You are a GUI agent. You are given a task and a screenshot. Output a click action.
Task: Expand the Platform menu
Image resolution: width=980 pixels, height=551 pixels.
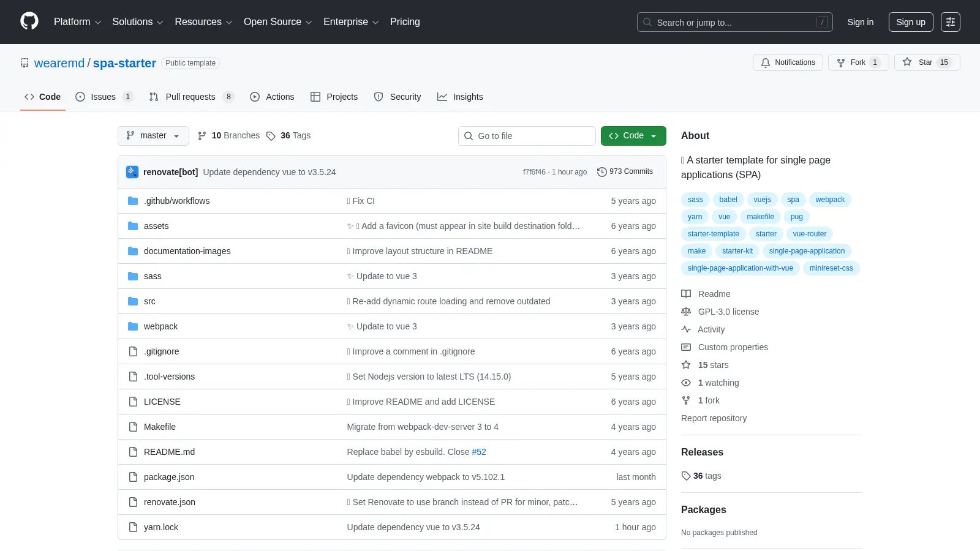tap(77, 22)
